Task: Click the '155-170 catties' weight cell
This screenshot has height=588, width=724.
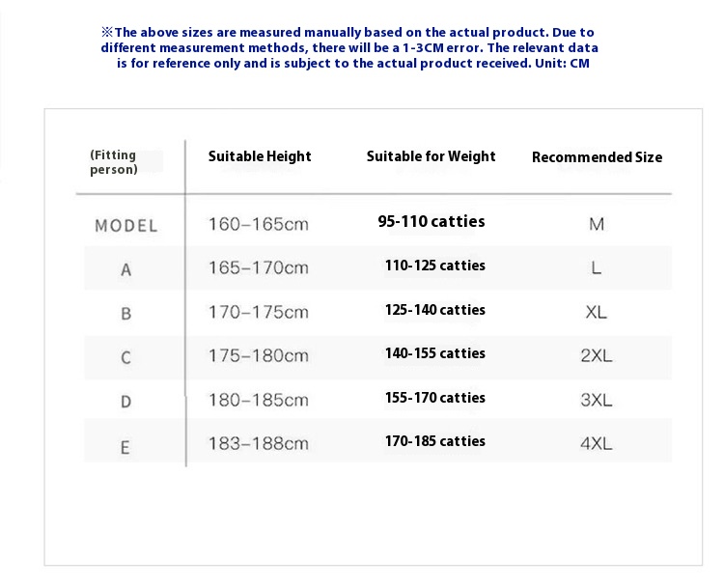Action: (x=435, y=398)
